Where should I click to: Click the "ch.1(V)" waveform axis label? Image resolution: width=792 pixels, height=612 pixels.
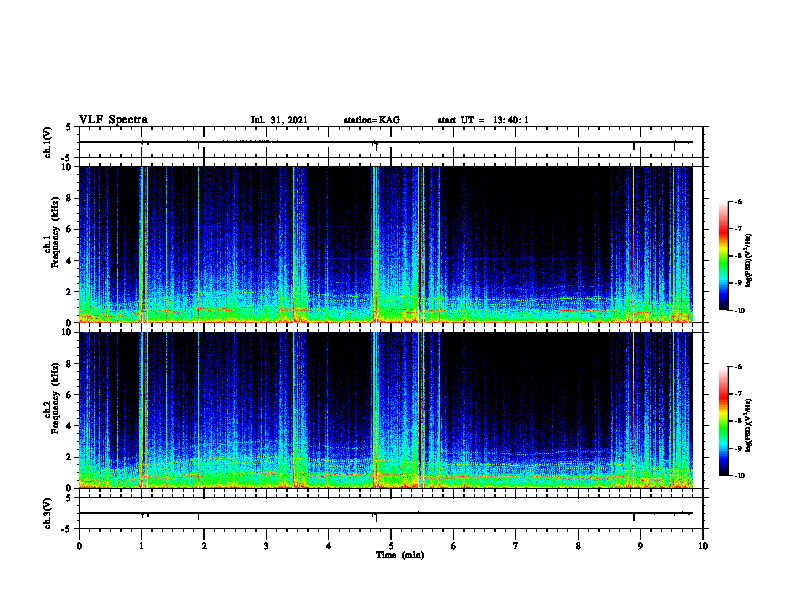click(48, 142)
